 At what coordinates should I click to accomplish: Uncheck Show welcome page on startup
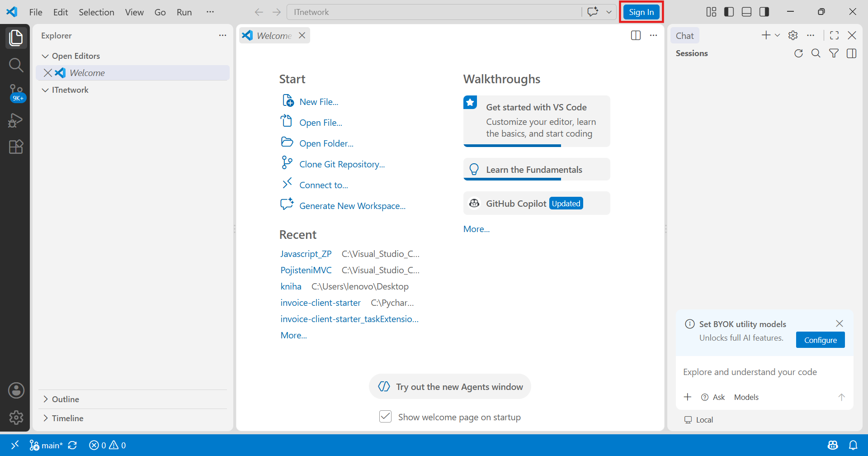(385, 416)
